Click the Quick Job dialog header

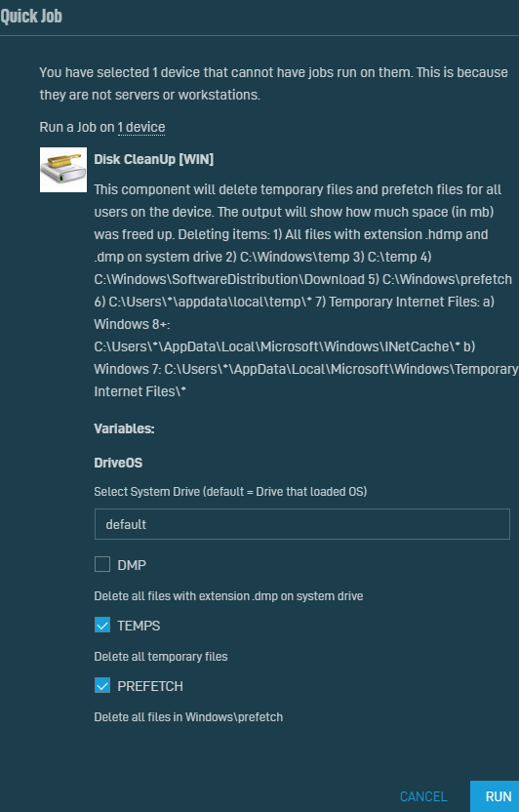[31, 16]
